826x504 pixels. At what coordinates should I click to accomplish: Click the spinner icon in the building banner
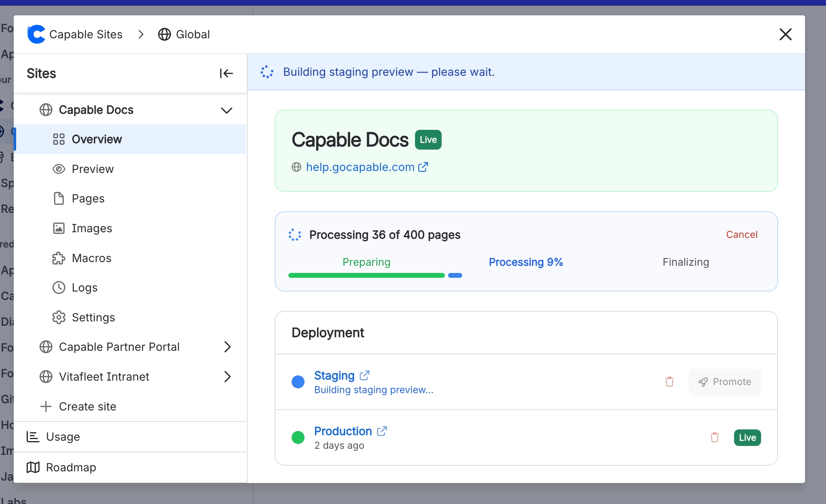(267, 72)
